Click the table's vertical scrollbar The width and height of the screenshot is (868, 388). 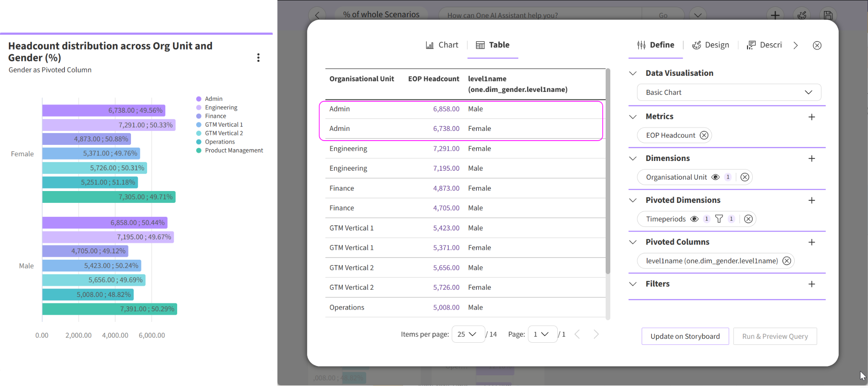tap(608, 169)
